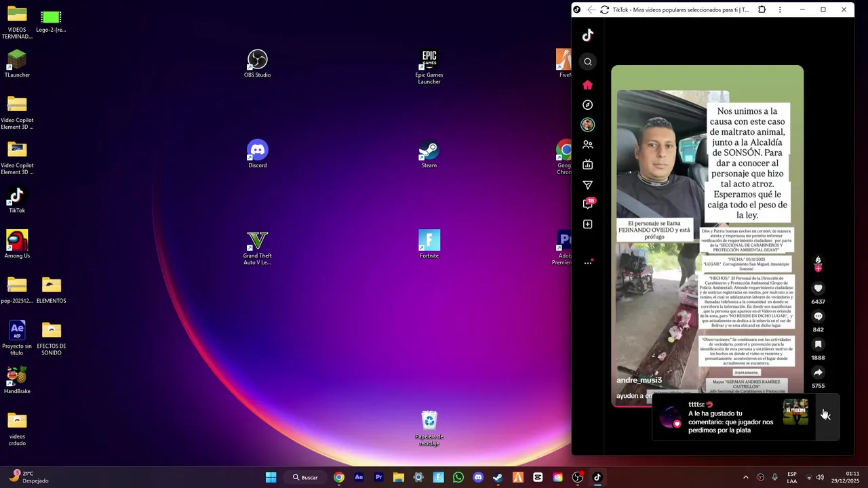The width and height of the screenshot is (868, 488).
Task: Open the ESP LAA language switcher
Action: [792, 477]
